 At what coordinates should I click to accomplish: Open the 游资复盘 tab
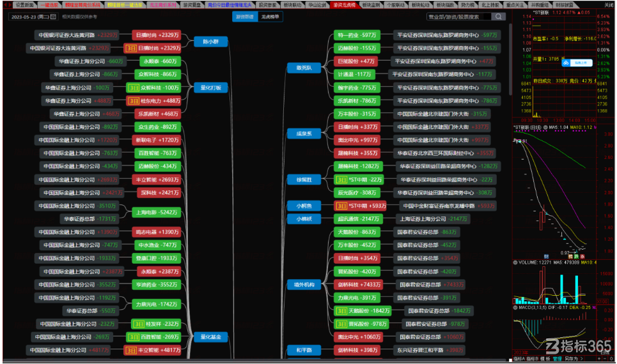pyautogui.click(x=192, y=5)
